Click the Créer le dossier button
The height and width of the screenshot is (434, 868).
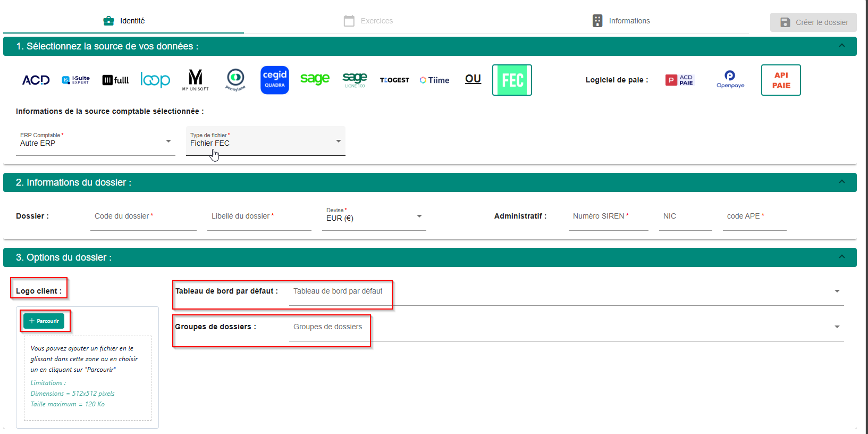(x=813, y=22)
